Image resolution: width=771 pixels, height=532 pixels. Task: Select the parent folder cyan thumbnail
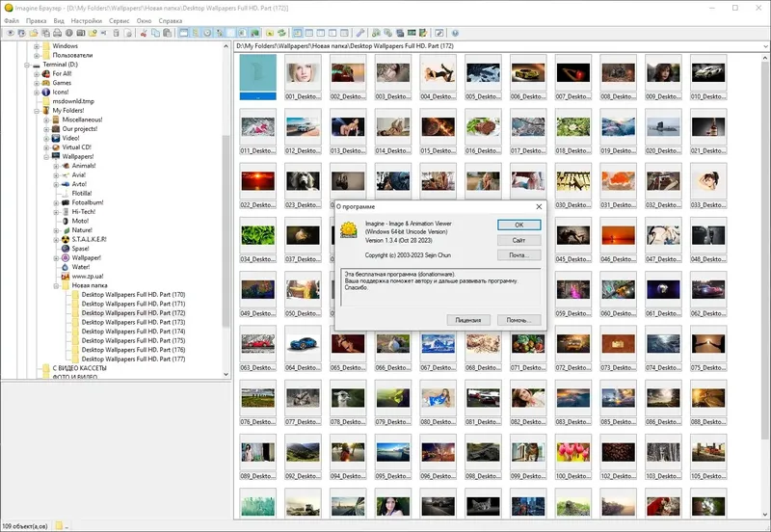pos(258,77)
